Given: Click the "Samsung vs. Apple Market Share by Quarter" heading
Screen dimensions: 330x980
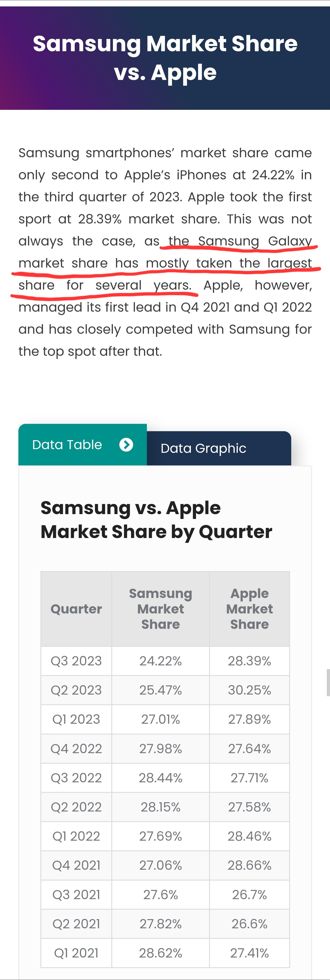Looking at the screenshot, I should point(156,520).
